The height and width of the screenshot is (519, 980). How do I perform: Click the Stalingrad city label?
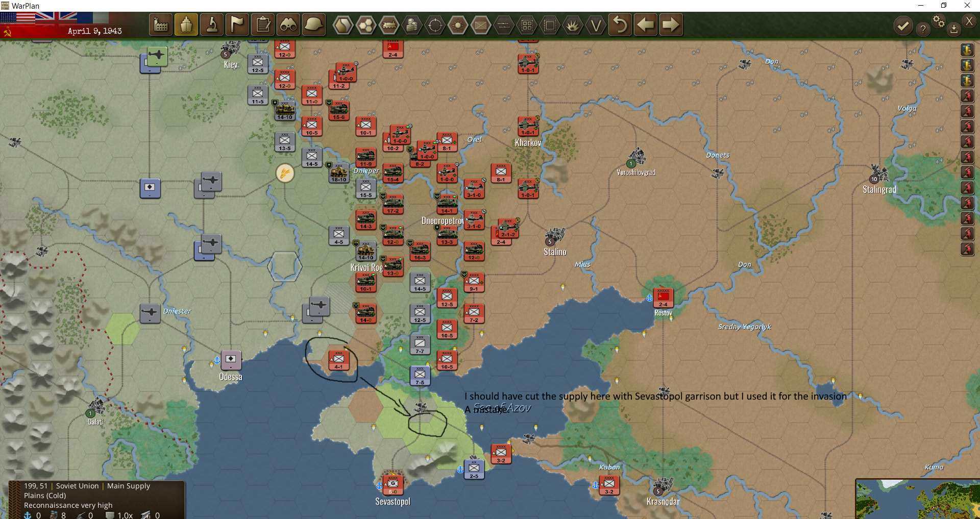click(x=879, y=189)
